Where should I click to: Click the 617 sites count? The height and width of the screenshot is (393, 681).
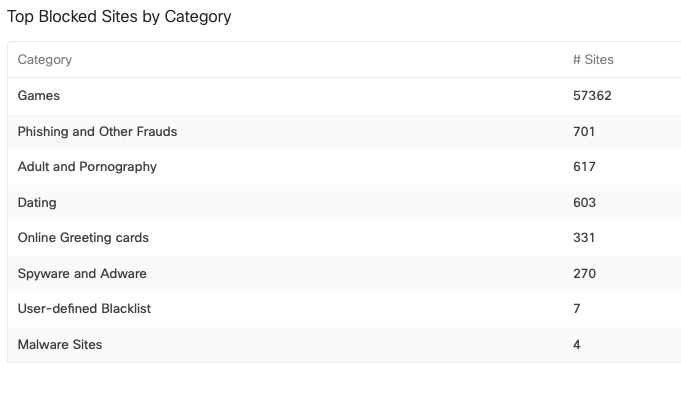(x=584, y=167)
